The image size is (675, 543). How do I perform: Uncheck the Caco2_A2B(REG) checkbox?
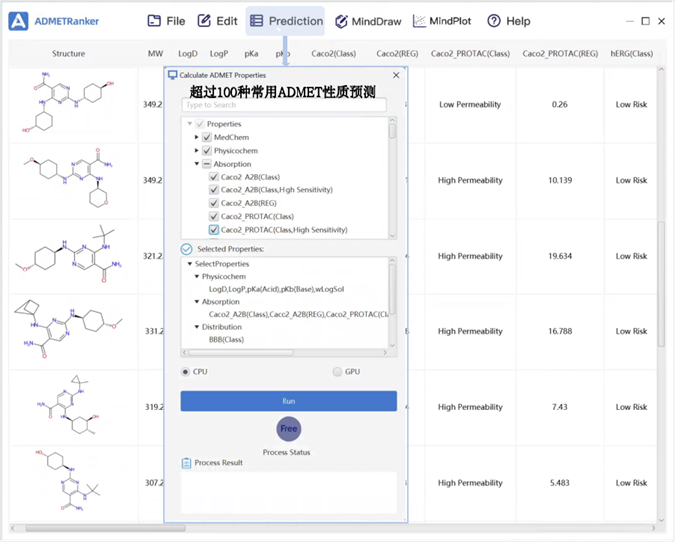[x=214, y=203]
